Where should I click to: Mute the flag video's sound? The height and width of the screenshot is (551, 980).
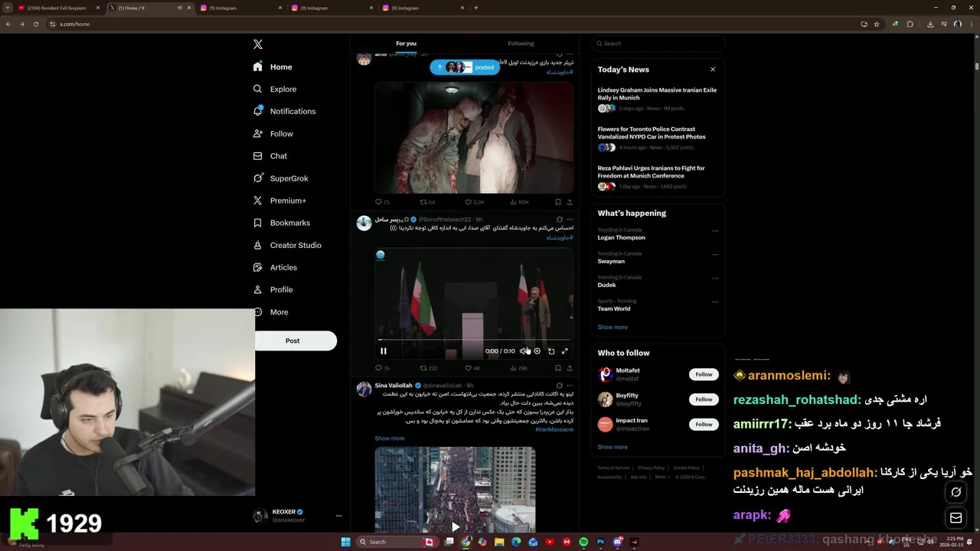tap(524, 351)
